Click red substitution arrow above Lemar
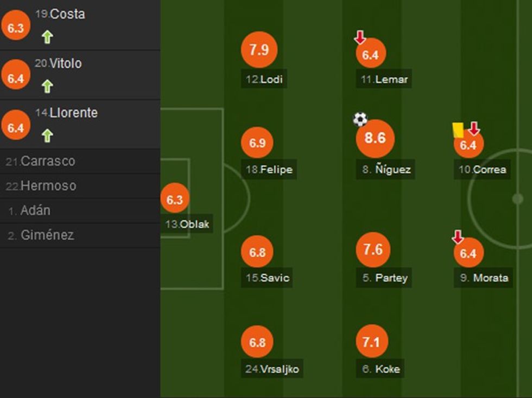Viewport: 532px width, 398px height. [360, 37]
